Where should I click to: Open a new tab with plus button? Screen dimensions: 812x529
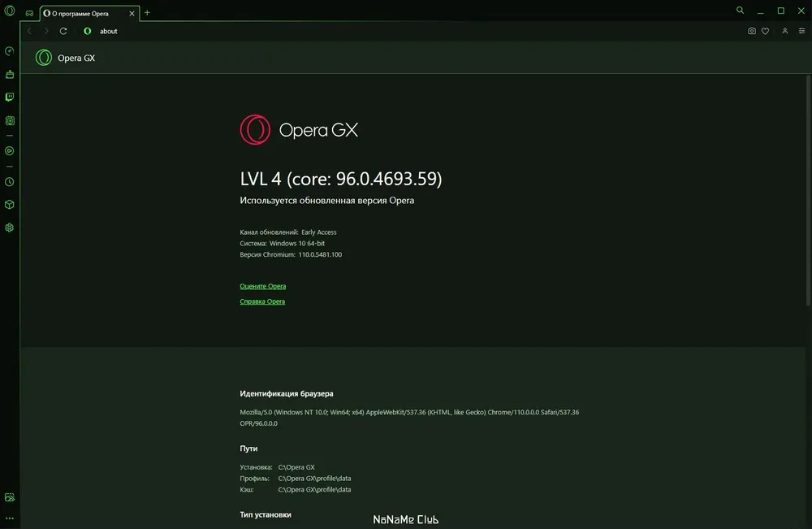tap(147, 13)
